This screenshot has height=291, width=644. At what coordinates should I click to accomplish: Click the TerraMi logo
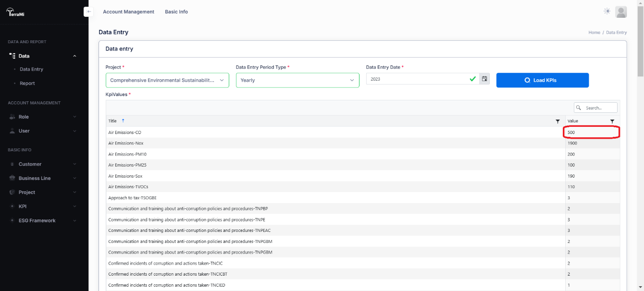[15, 13]
